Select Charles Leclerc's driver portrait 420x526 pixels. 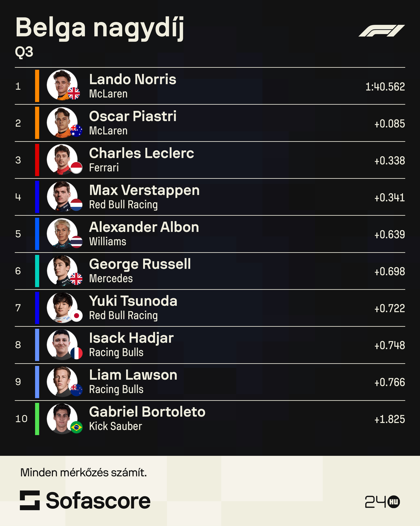(62, 159)
